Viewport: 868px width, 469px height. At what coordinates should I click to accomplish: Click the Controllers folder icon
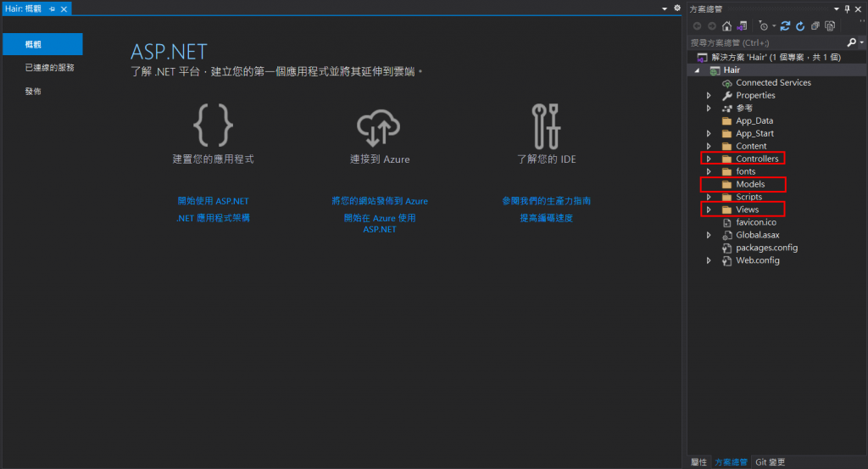tap(727, 159)
